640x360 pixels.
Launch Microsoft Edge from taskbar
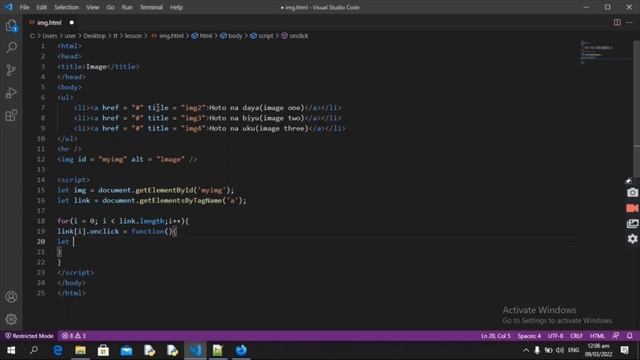pos(58,350)
